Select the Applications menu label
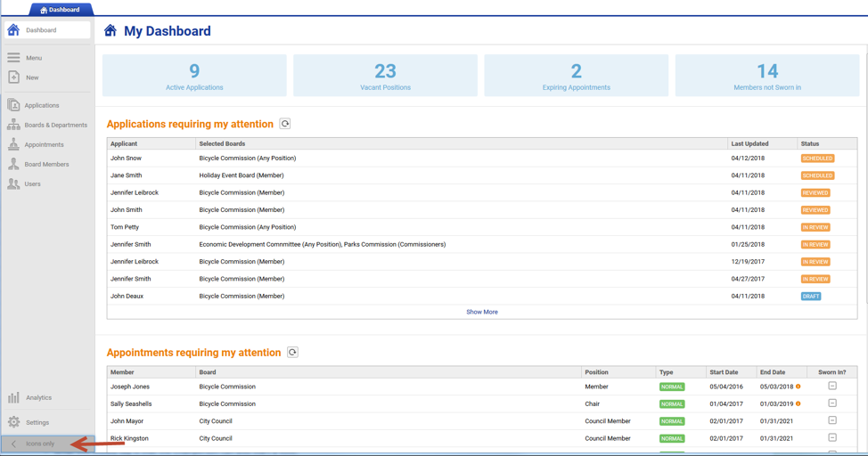 (42, 105)
